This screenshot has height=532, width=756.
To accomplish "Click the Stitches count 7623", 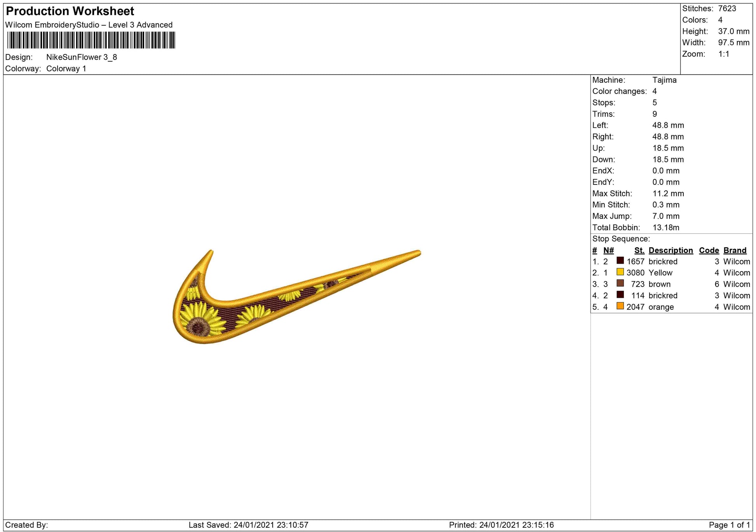I will (x=727, y=9).
